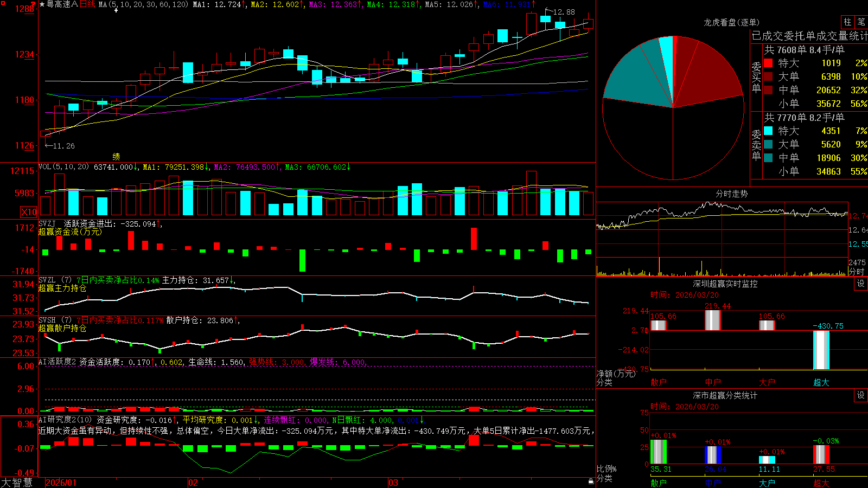Click the 分时走势 panel title
This screenshot has height=488, width=868.
click(x=731, y=194)
